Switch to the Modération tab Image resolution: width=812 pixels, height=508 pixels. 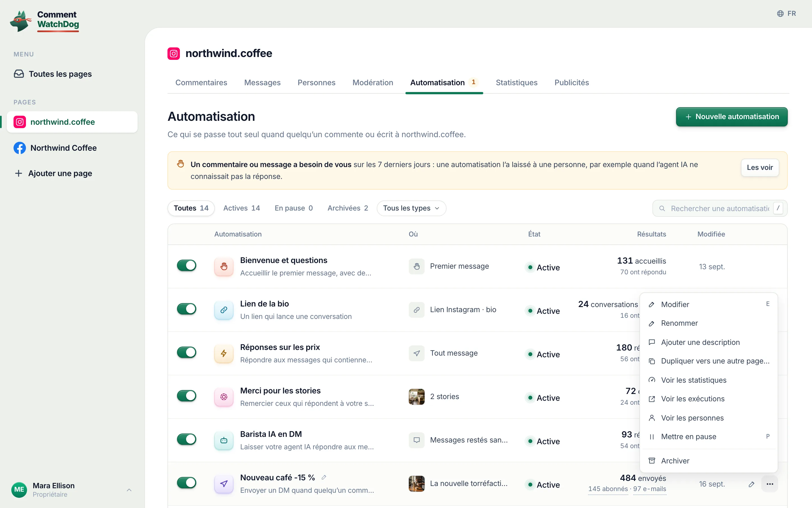[372, 83]
